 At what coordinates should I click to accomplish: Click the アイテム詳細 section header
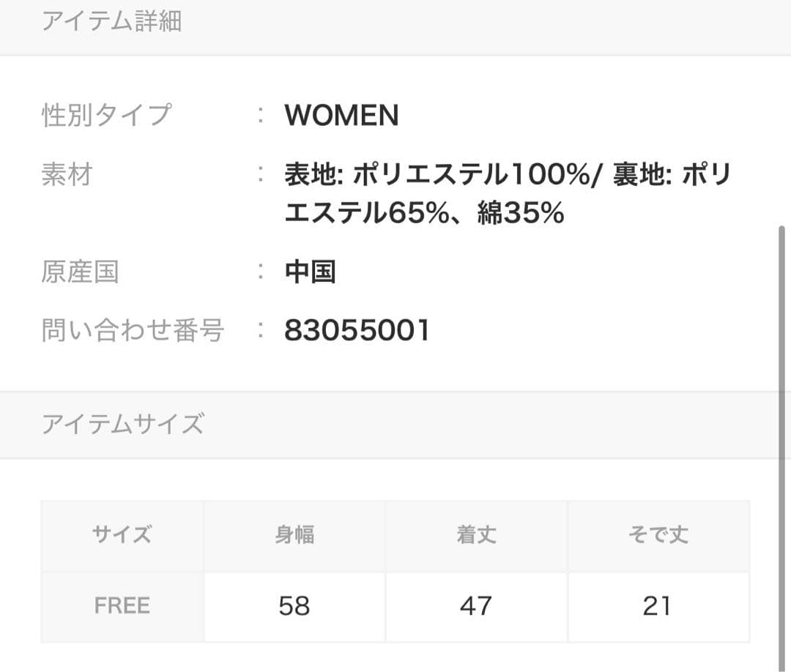(x=111, y=22)
